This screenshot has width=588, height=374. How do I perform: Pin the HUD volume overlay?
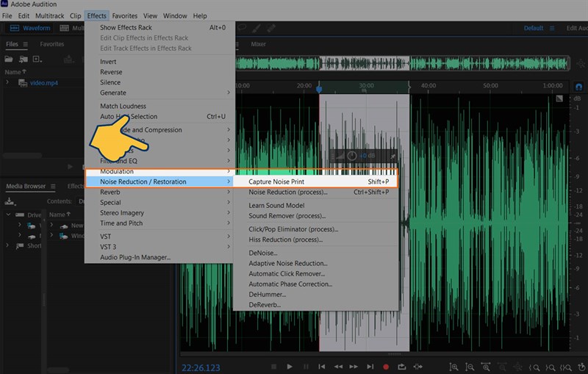[x=393, y=156]
